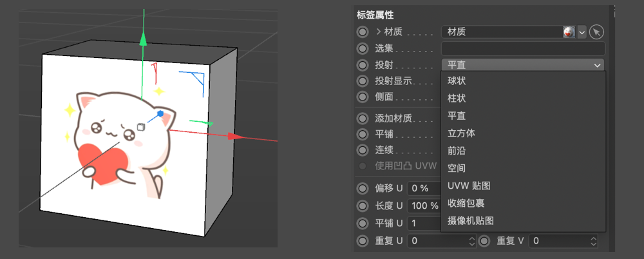This screenshot has width=644, height=259.
Task: Click the 偏移 U value field
Action: point(424,189)
